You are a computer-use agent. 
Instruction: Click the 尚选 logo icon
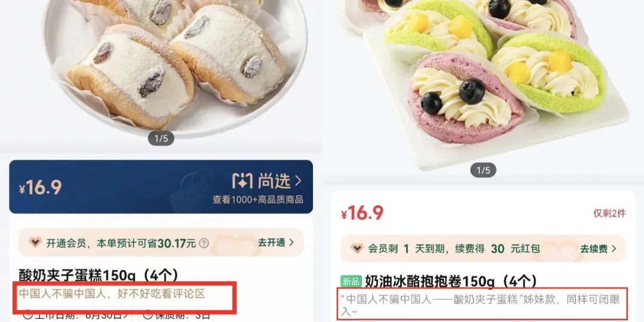tap(242, 181)
